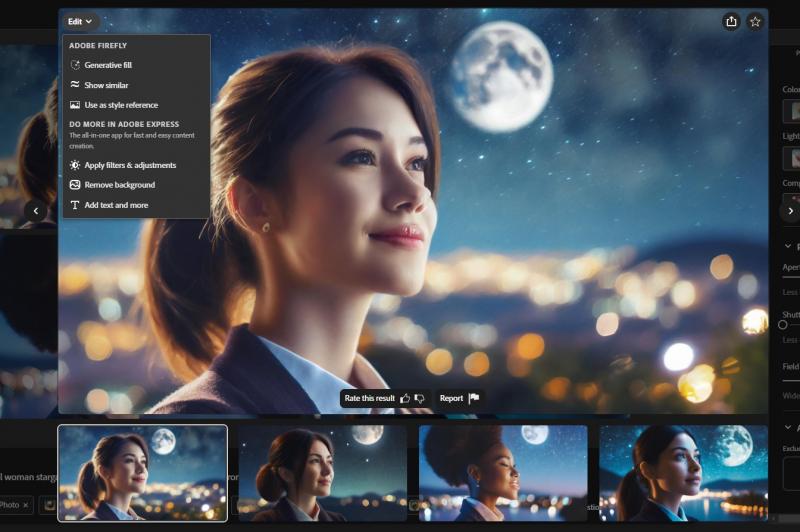Favorite the image with star icon
800x532 pixels.
pos(755,21)
